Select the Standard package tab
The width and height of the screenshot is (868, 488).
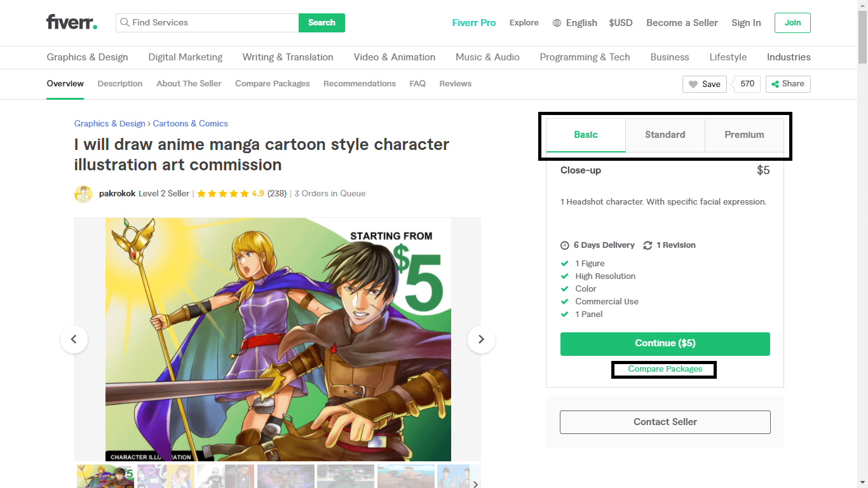(x=665, y=135)
